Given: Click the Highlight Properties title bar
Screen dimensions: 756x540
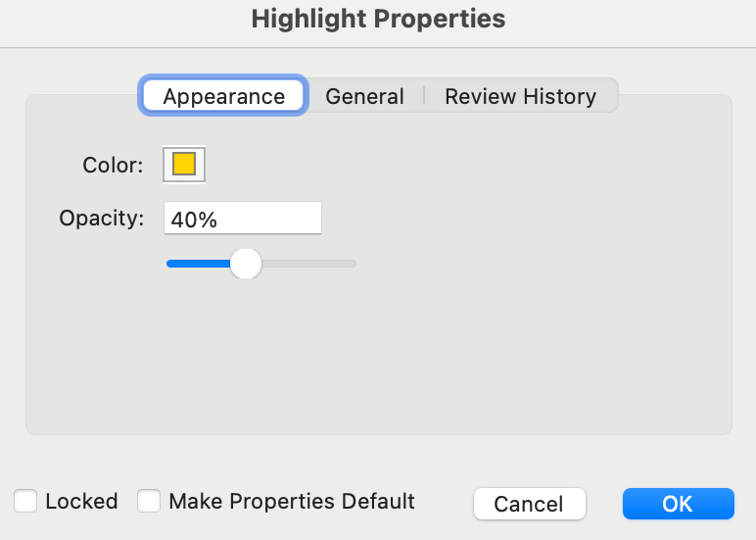Looking at the screenshot, I should pos(378,19).
